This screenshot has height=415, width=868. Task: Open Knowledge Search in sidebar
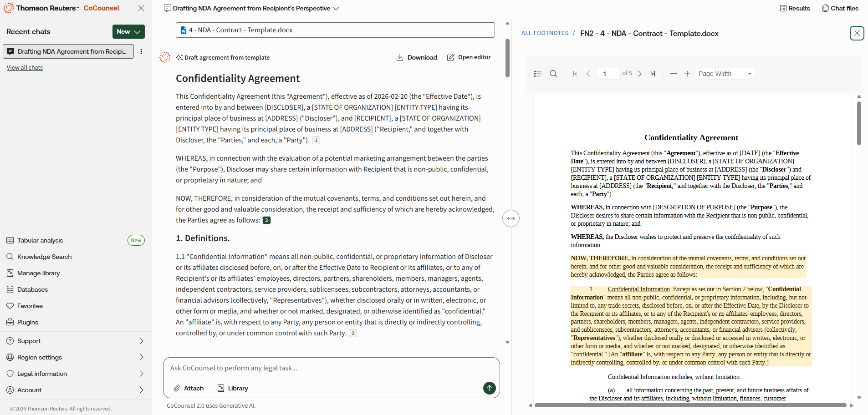point(44,257)
